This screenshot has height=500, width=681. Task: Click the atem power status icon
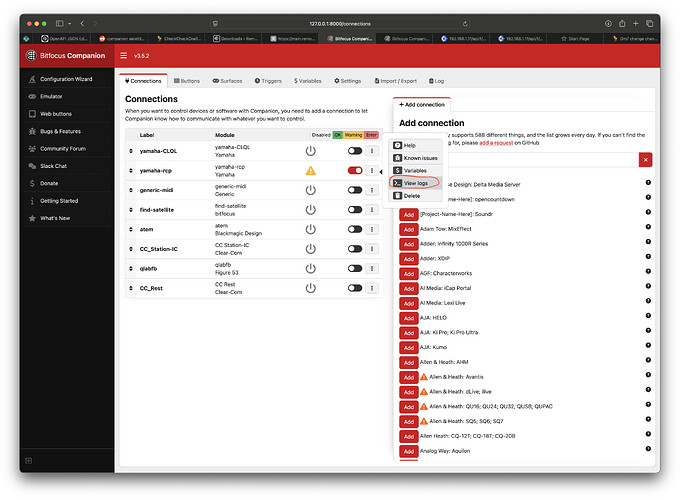point(311,229)
